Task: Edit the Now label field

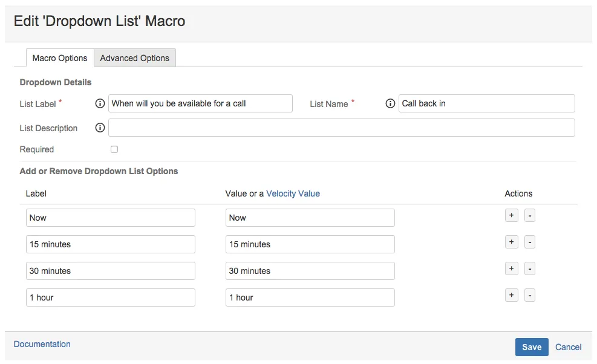Action: 111,218
